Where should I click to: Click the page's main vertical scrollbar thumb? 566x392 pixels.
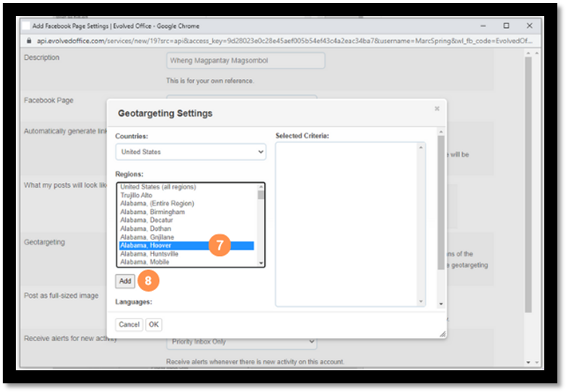pyautogui.click(x=528, y=184)
